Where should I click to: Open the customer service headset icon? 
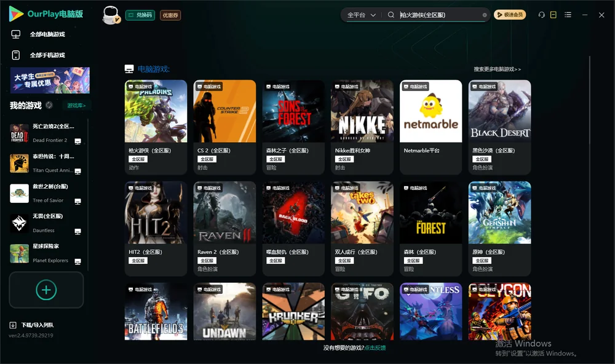541,15
